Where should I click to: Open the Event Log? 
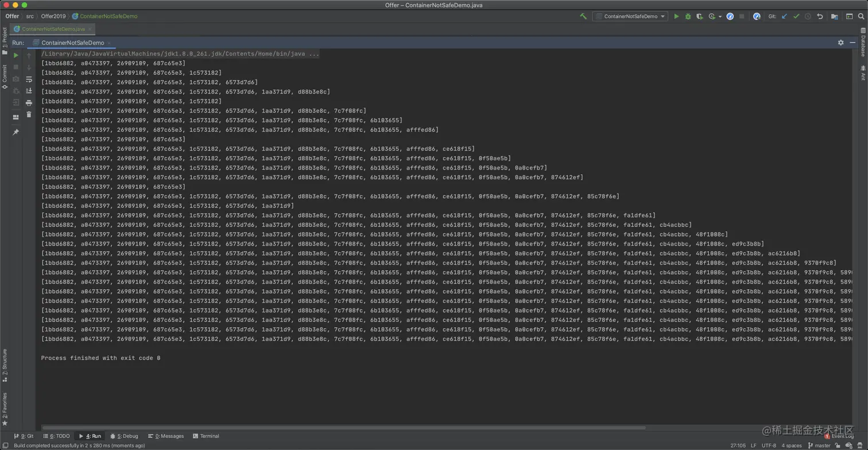coord(838,437)
